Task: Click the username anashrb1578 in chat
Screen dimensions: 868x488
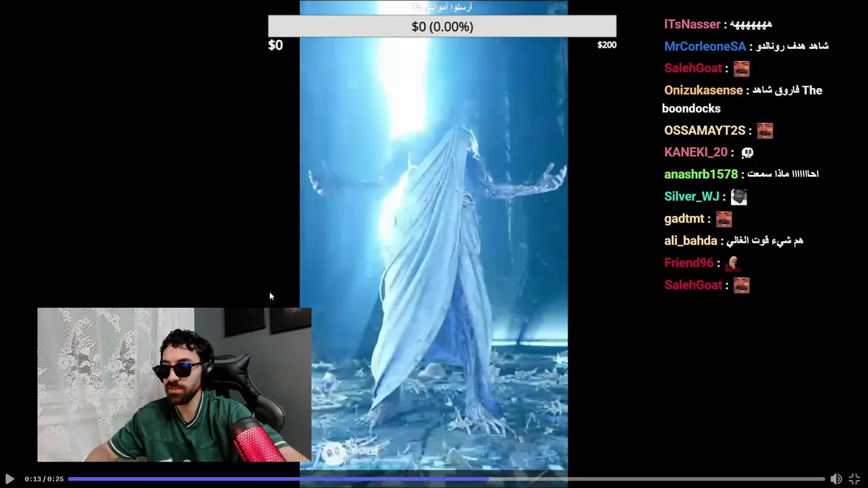Action: (701, 174)
